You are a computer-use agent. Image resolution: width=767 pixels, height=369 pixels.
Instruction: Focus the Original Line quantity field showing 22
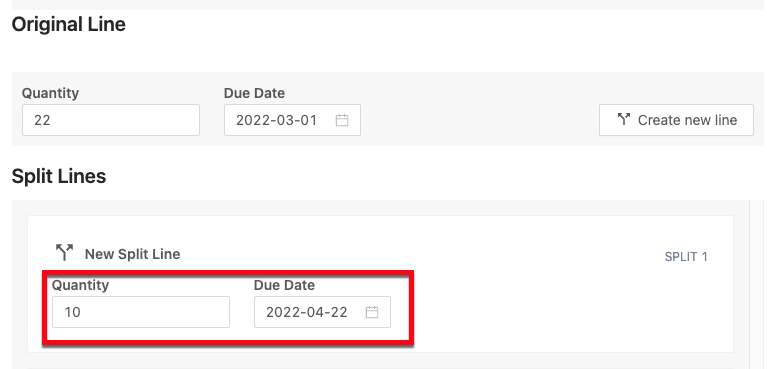click(x=111, y=120)
